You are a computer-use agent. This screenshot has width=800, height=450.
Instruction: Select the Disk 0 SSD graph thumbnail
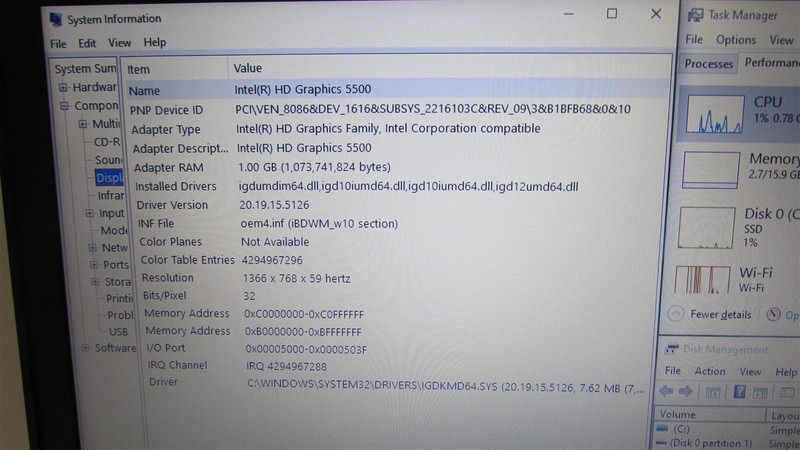pos(707,228)
